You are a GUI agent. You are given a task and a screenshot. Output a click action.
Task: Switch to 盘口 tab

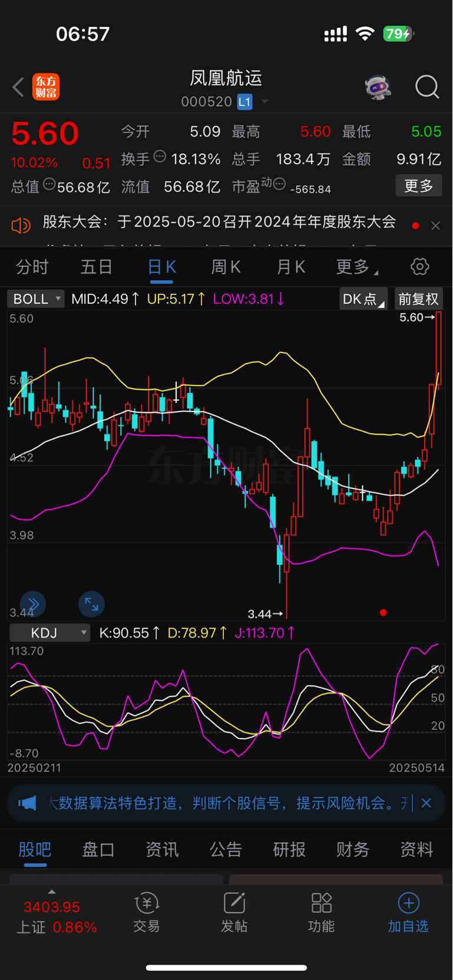pyautogui.click(x=98, y=849)
